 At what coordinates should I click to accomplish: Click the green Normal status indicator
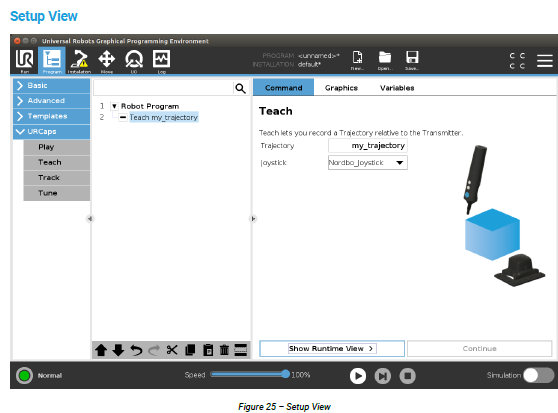[25, 375]
